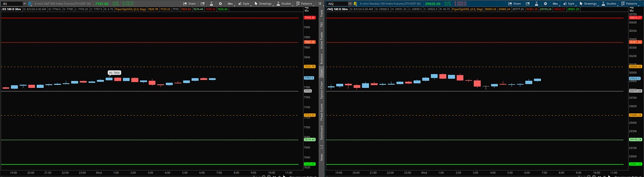
Task: Click the 7674.44 green price level tag
Action: [310, 139]
